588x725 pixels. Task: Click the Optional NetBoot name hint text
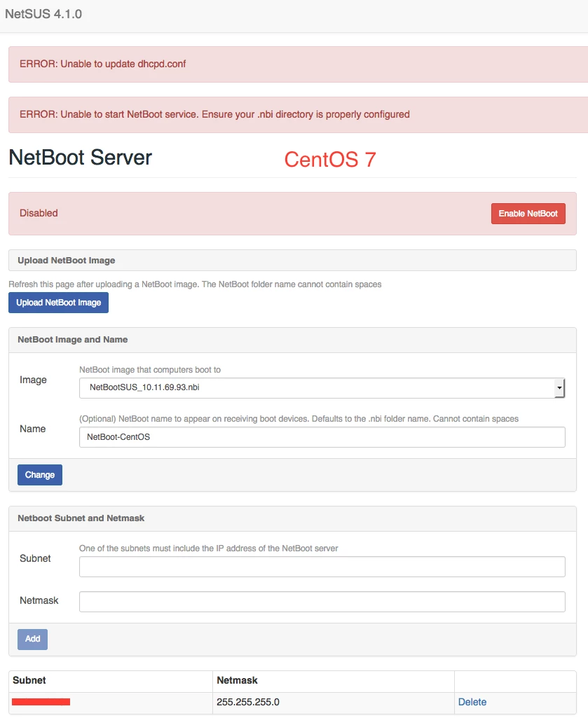pyautogui.click(x=299, y=418)
